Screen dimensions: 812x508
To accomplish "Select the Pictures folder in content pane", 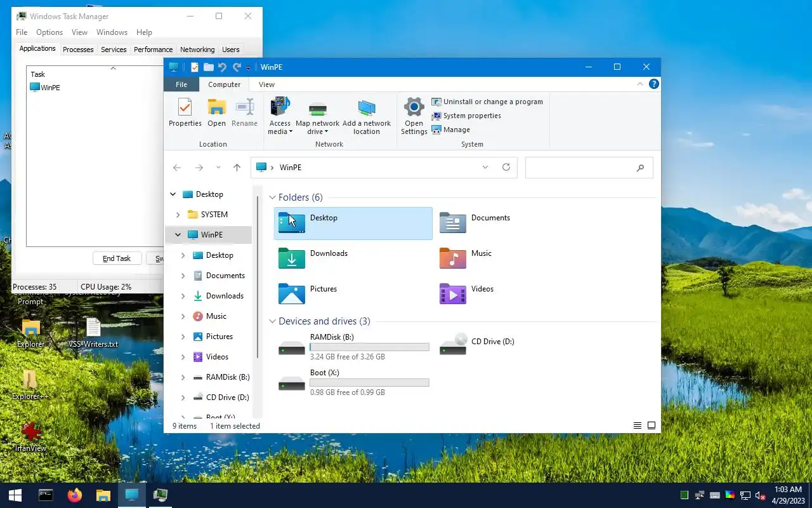I will pyautogui.click(x=353, y=294).
